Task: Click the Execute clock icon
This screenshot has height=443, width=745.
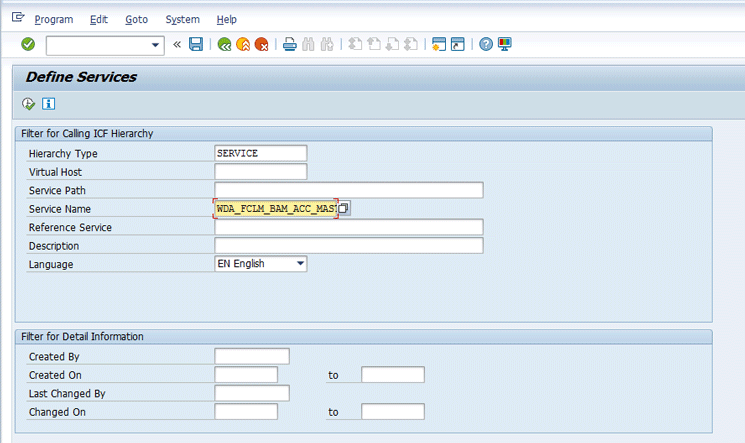Action: pos(29,103)
